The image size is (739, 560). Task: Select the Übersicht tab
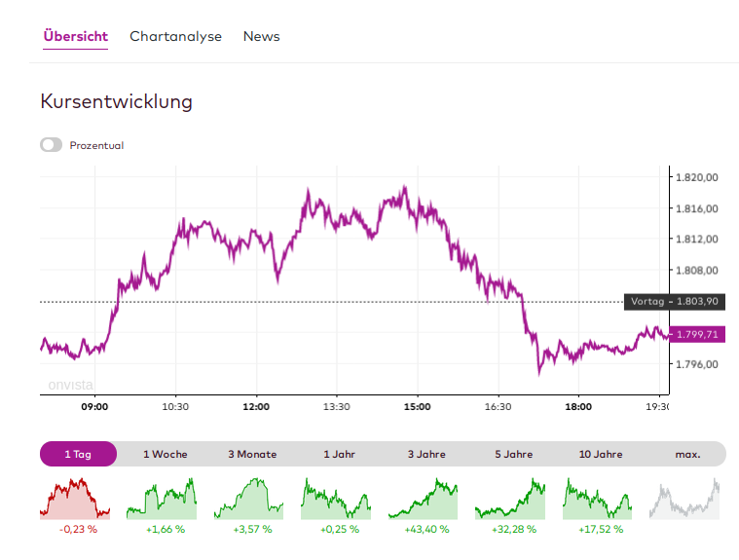pos(76,37)
